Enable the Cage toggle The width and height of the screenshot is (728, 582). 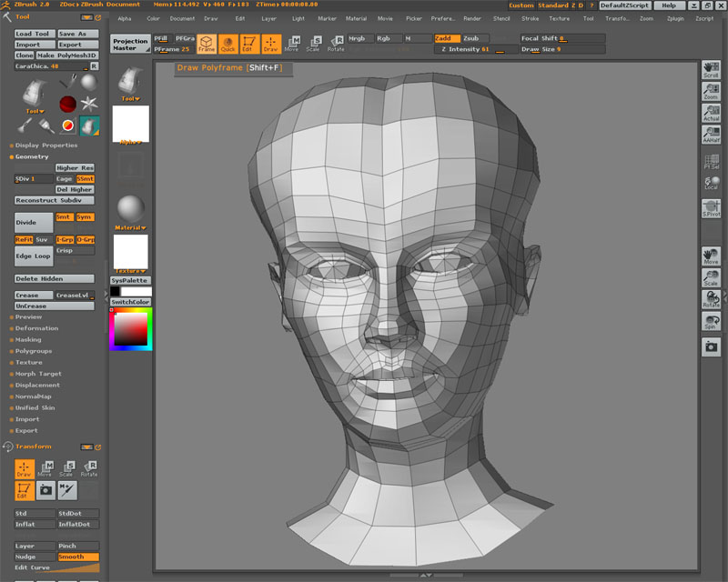tap(64, 179)
